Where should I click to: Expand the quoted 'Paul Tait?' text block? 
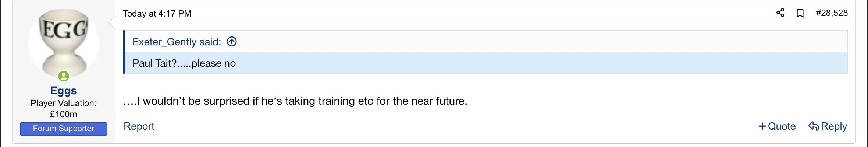tap(486, 63)
